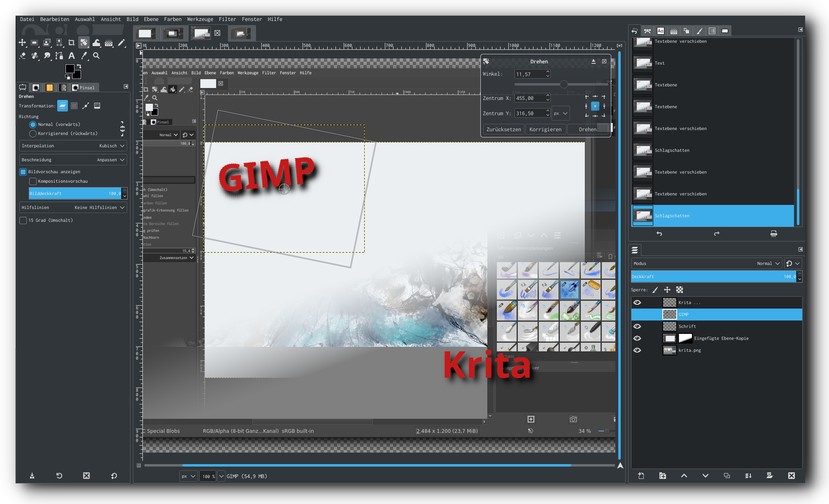829x504 pixels.
Task: Select the Text tool
Action: pyautogui.click(x=72, y=55)
